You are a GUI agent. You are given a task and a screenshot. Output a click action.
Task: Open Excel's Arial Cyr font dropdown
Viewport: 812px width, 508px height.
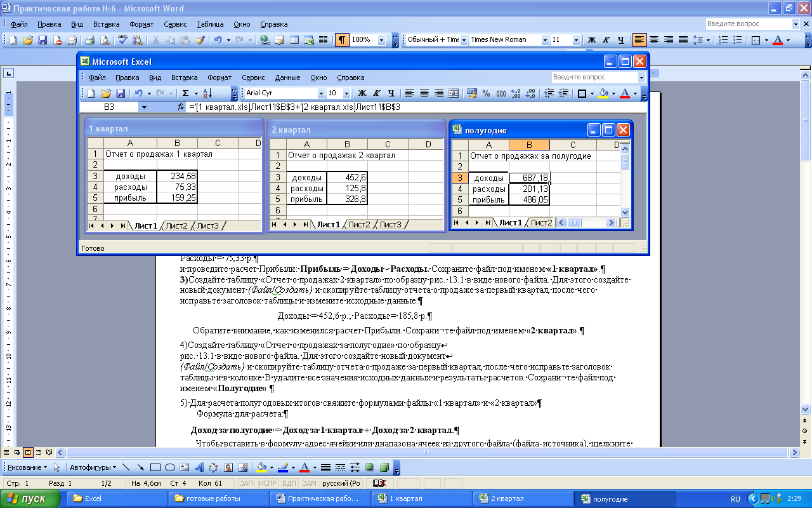coord(320,93)
